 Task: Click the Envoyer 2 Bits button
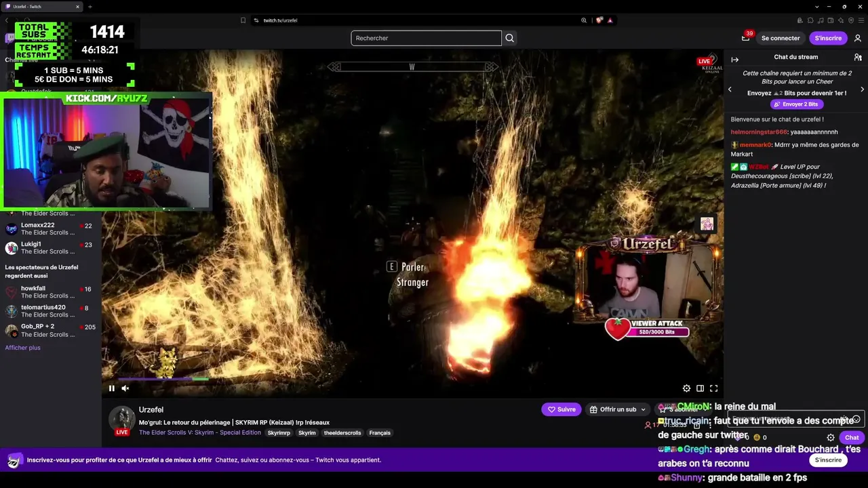click(x=797, y=104)
